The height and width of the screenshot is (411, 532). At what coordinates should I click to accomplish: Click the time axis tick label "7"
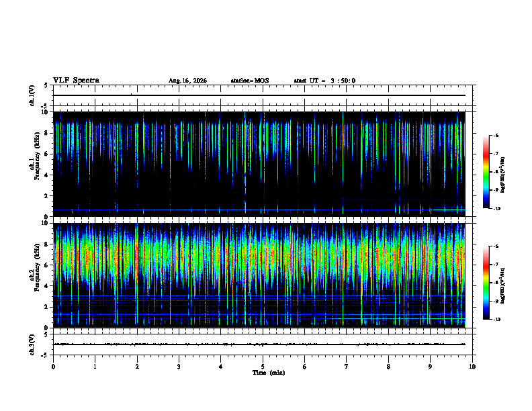(347, 367)
